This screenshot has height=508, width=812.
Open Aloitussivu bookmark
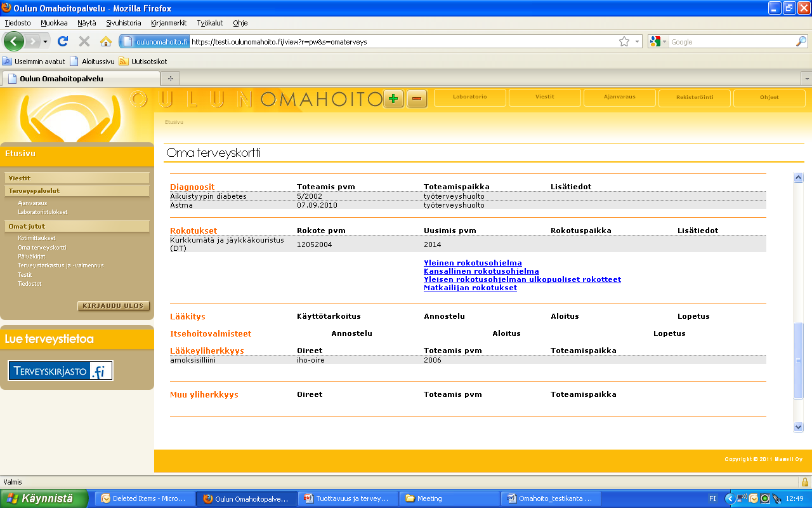(92, 62)
